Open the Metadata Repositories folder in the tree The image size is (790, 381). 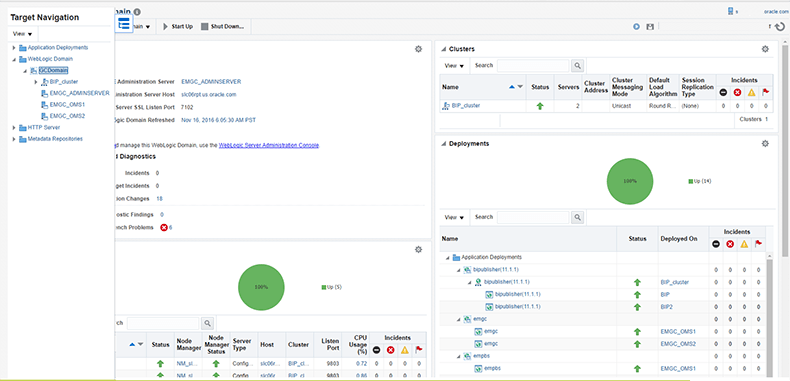click(x=55, y=139)
